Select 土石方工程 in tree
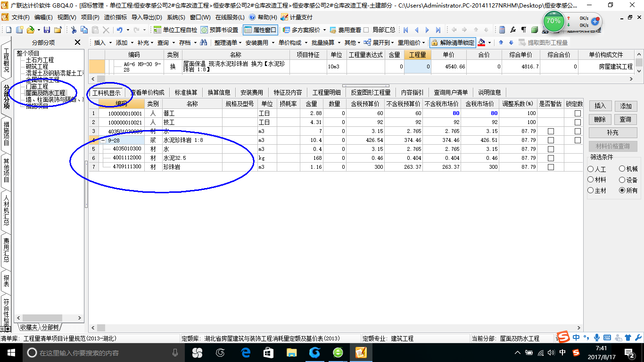The width and height of the screenshot is (644, 362). pos(40,60)
